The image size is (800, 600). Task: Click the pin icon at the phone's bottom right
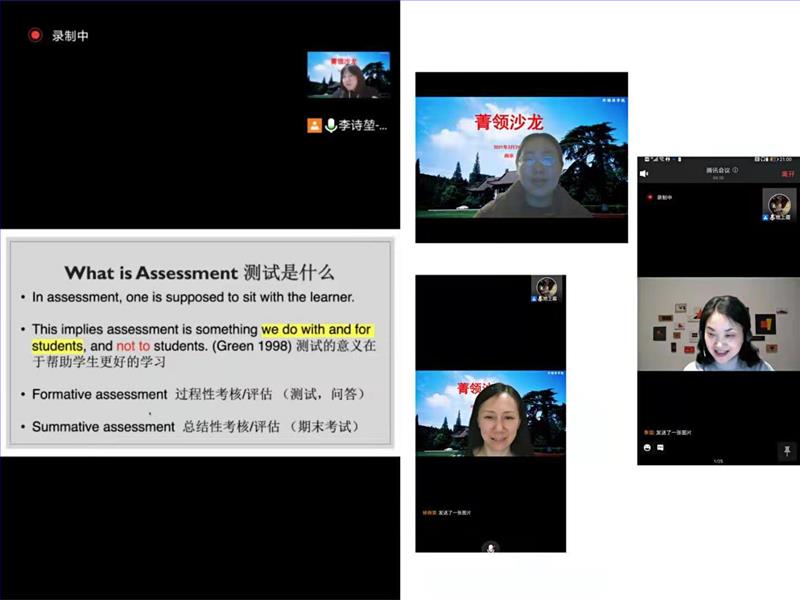[788, 450]
